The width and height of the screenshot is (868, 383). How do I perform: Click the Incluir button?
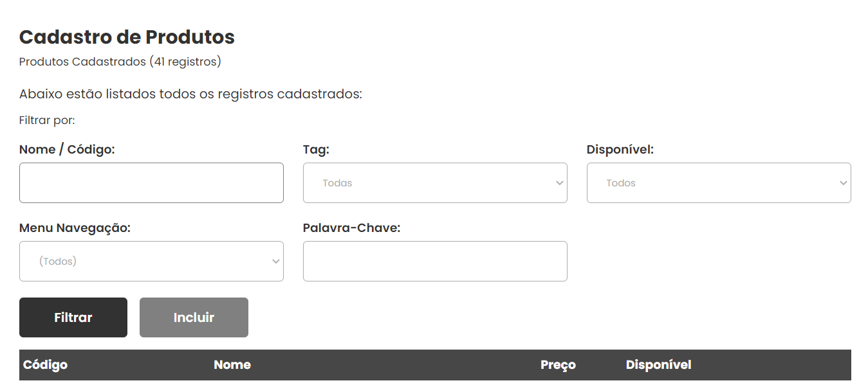[x=194, y=317]
